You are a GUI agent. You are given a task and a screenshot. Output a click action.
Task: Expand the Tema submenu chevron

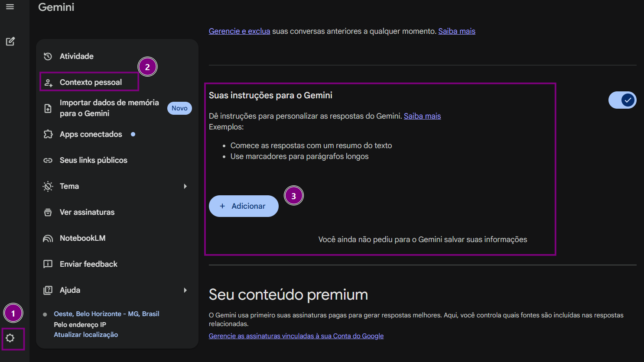pyautogui.click(x=185, y=186)
